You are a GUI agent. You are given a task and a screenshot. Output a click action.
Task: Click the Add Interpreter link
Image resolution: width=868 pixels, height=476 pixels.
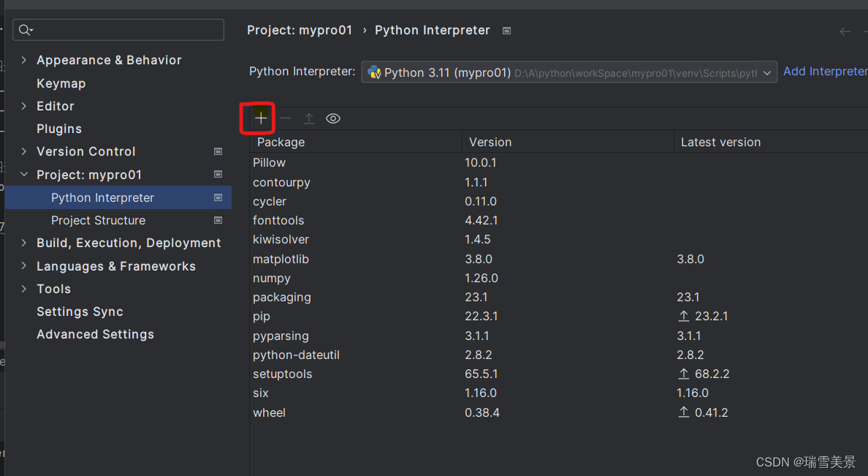pos(826,72)
